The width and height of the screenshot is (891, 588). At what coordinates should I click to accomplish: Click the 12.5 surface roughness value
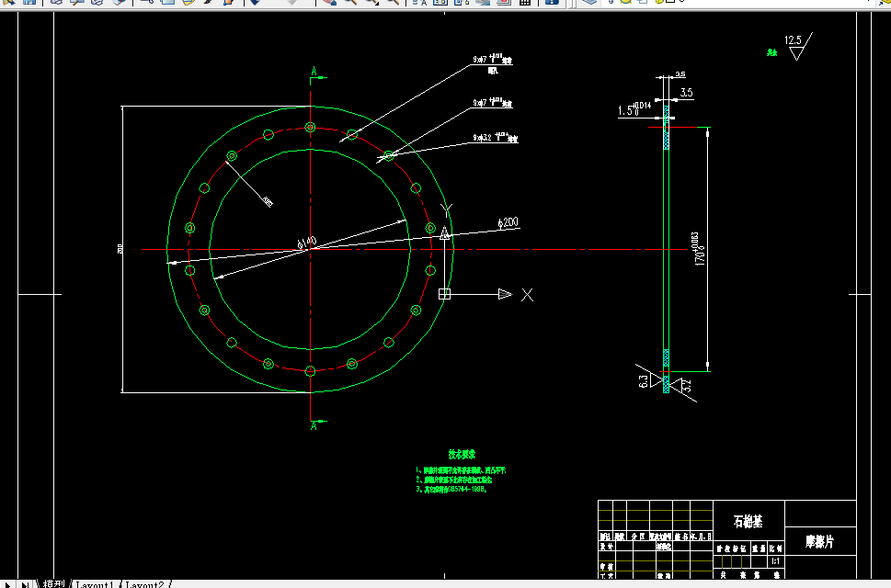tap(793, 40)
